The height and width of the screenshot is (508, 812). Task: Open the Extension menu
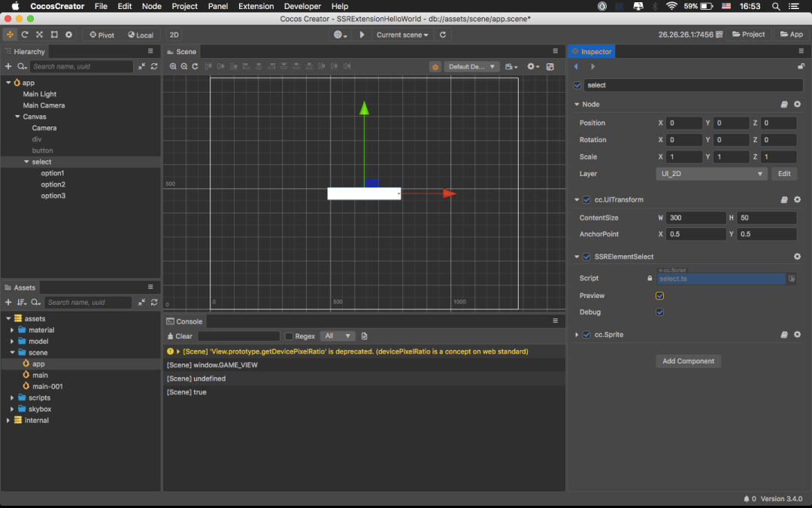tap(256, 6)
